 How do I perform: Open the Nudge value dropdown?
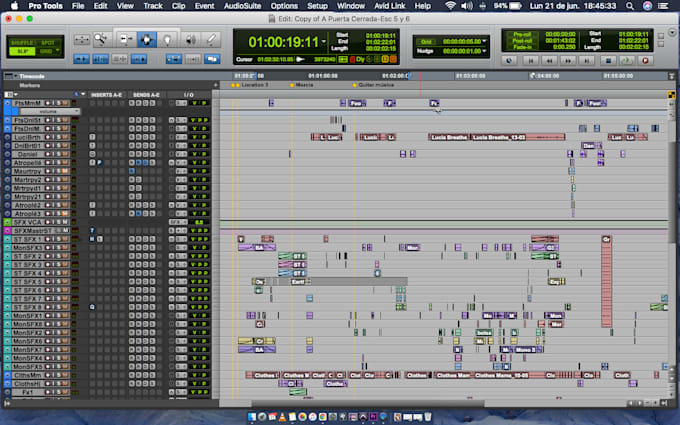pos(484,51)
